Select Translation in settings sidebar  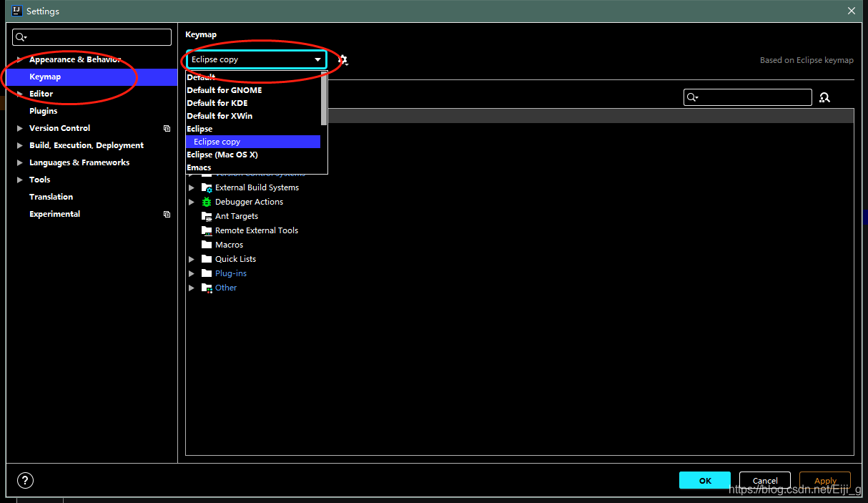92,197
